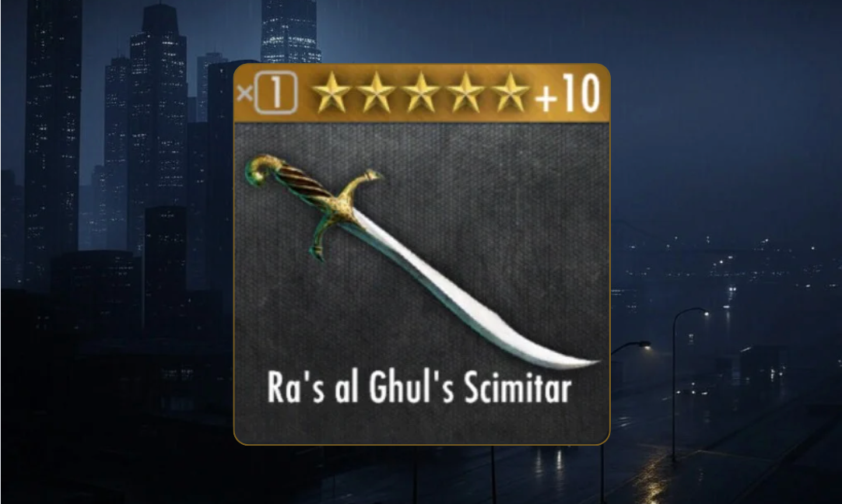Viewport: 842px width, 504px height.
Task: Select the scimitar sword image
Action: [x=422, y=261]
